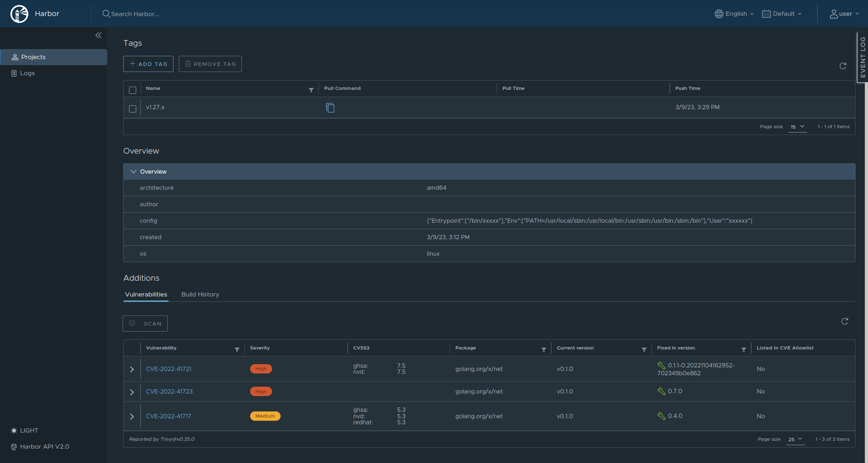Screen dimensions: 868x463
Task: Switch to LIGHT theme
Action: click(24, 430)
